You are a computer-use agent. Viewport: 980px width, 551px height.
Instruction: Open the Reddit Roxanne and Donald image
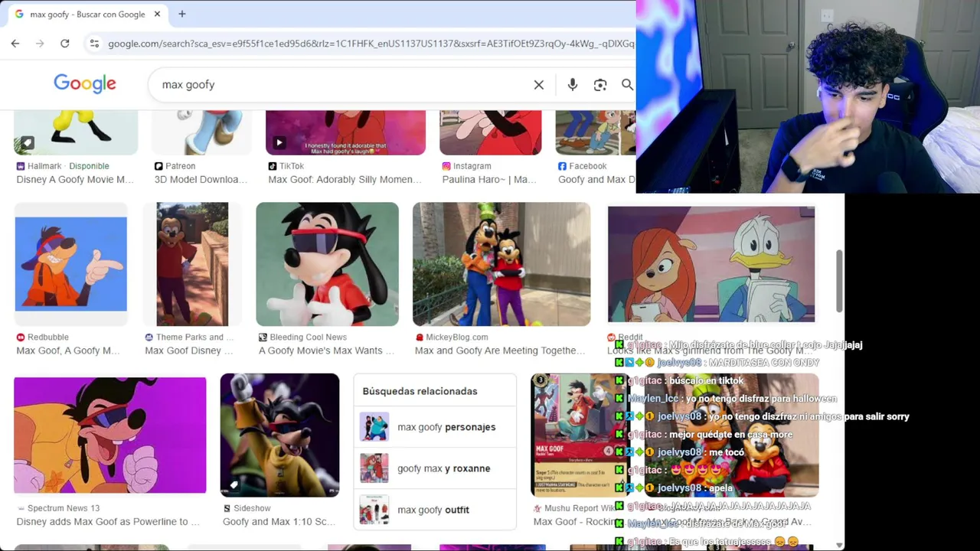[x=711, y=264]
